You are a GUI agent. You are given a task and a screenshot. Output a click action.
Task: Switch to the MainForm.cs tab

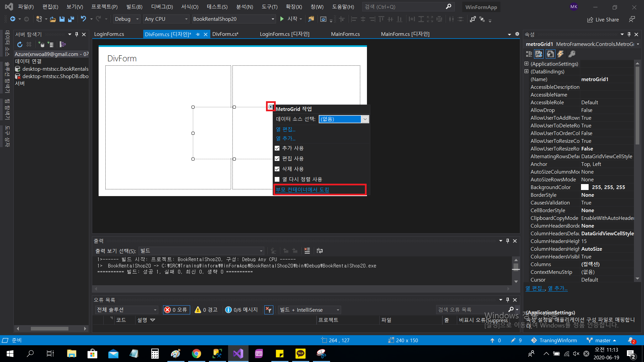coord(345,34)
